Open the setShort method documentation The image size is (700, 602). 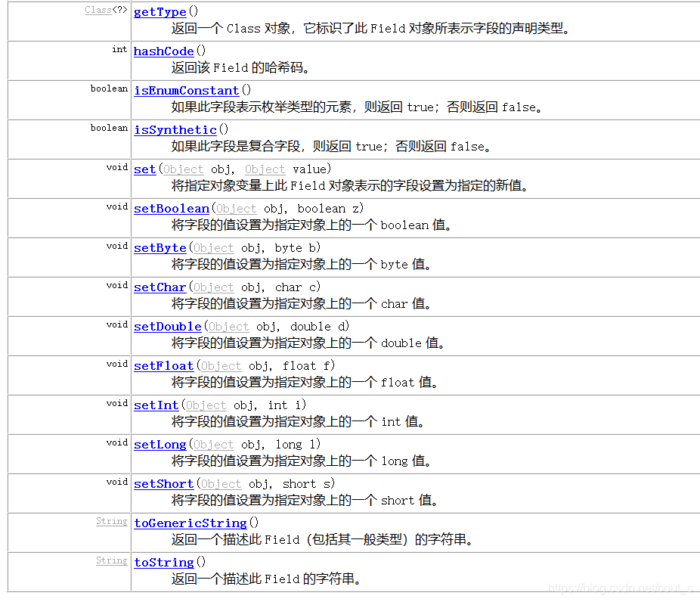(163, 483)
